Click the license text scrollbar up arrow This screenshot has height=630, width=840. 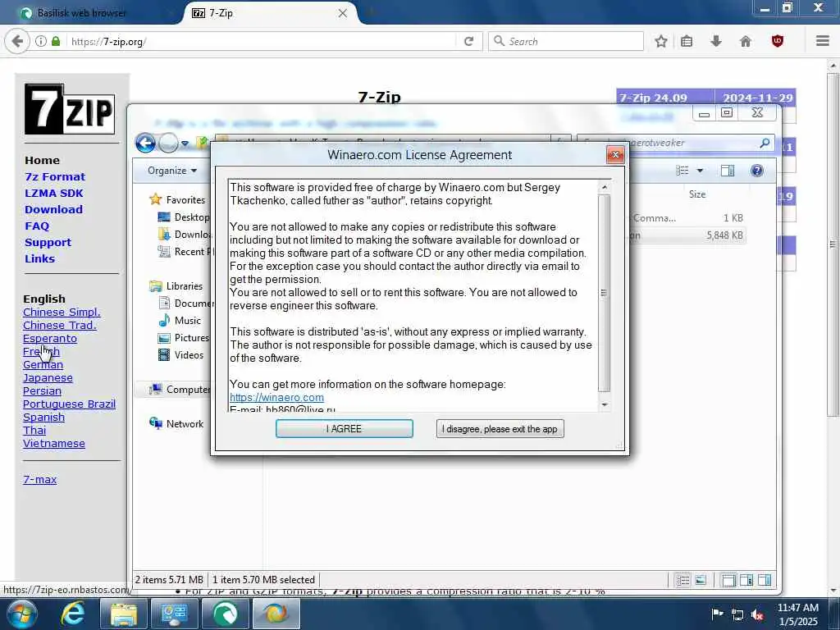click(x=605, y=187)
